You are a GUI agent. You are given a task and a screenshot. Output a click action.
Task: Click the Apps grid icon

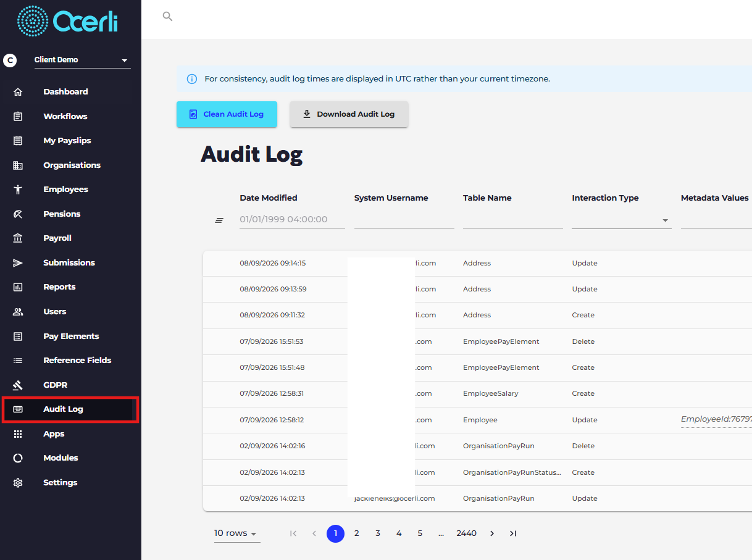[x=18, y=434]
